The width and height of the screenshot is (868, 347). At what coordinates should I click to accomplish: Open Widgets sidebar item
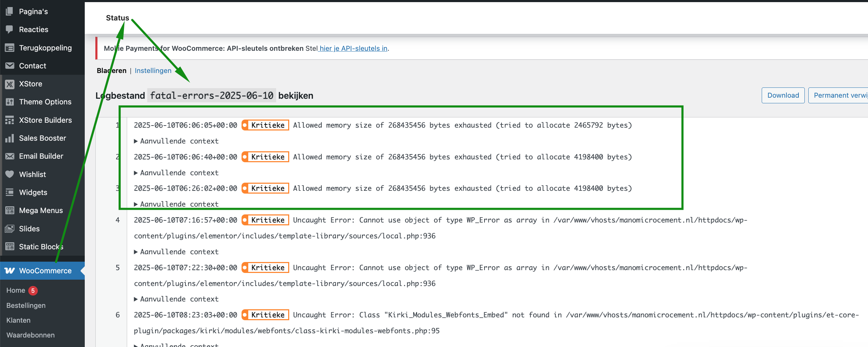(x=33, y=192)
